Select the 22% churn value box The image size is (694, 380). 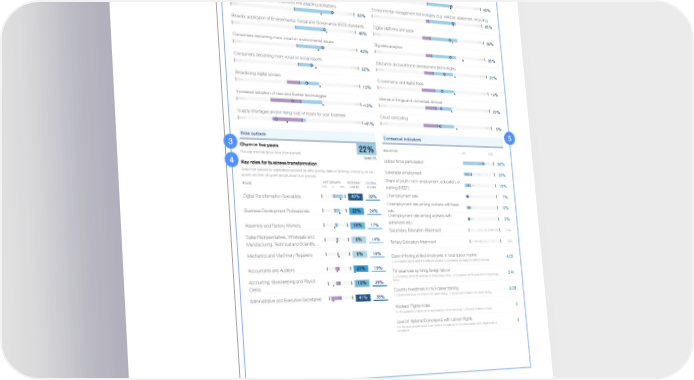coord(366,149)
